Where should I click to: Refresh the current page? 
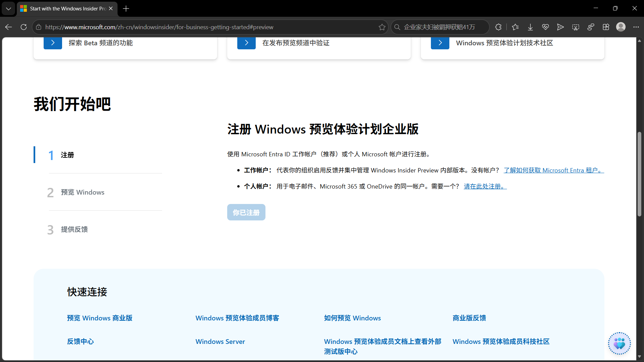(x=23, y=27)
